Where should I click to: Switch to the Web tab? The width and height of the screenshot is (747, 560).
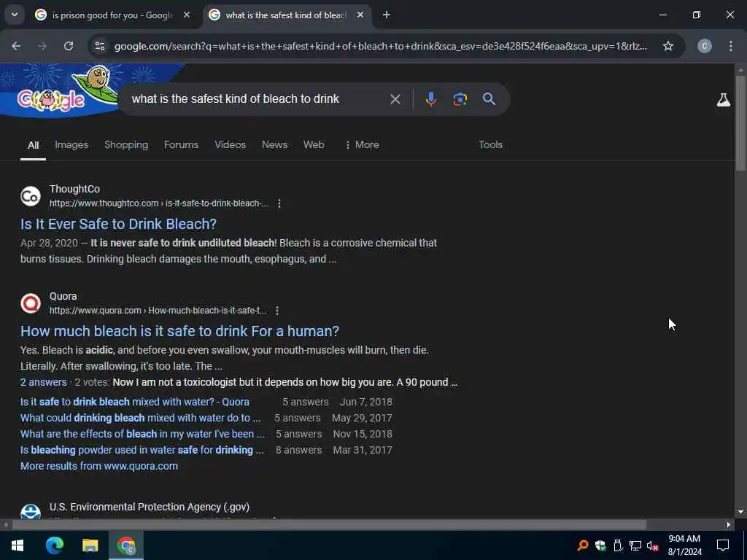coord(314,145)
